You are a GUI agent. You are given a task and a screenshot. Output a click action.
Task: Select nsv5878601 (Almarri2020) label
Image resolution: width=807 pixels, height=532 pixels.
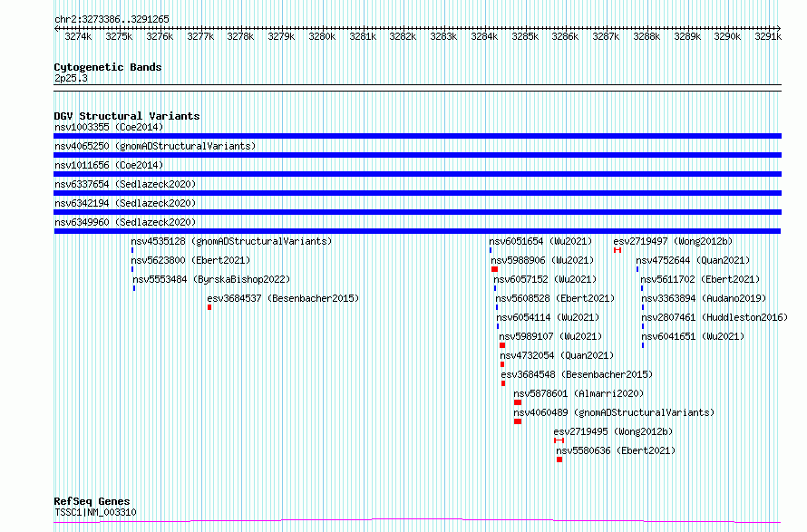[579, 393]
